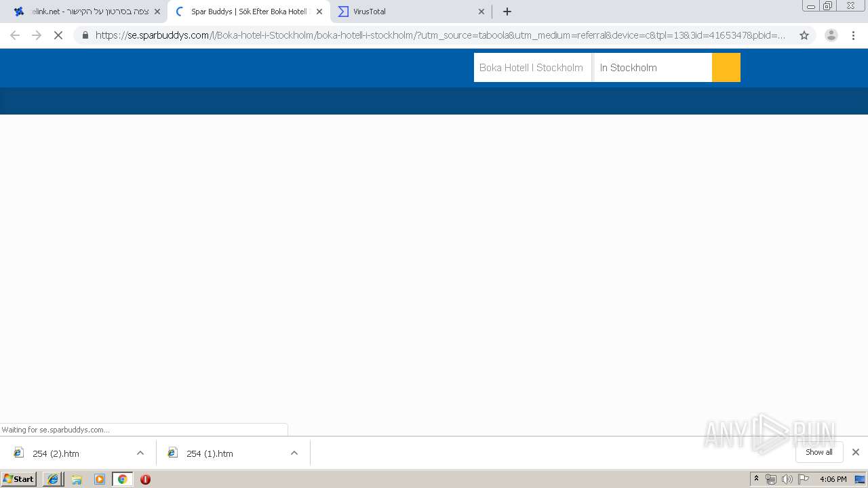The height and width of the screenshot is (488, 868).
Task: Close the Spar Buddys tab
Action: [319, 12]
